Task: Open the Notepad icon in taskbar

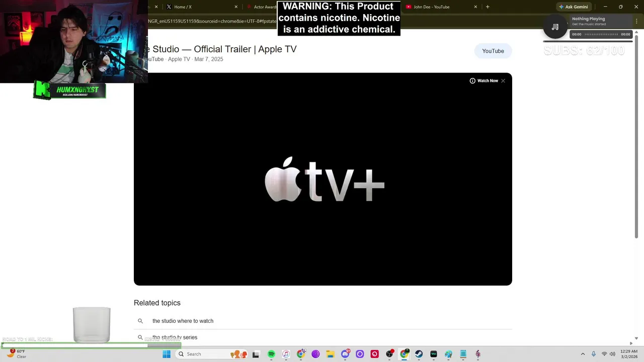Action: [x=463, y=354]
